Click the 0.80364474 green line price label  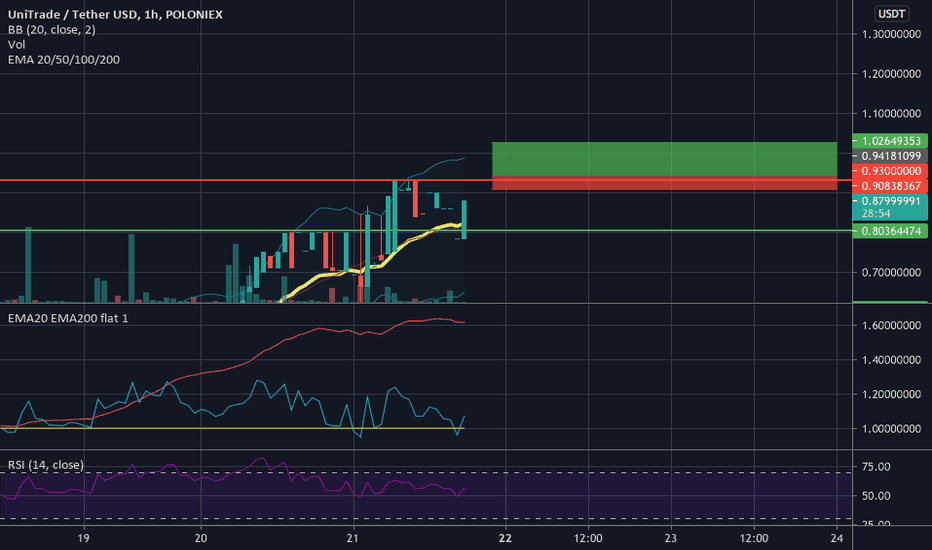pyautogui.click(x=890, y=231)
